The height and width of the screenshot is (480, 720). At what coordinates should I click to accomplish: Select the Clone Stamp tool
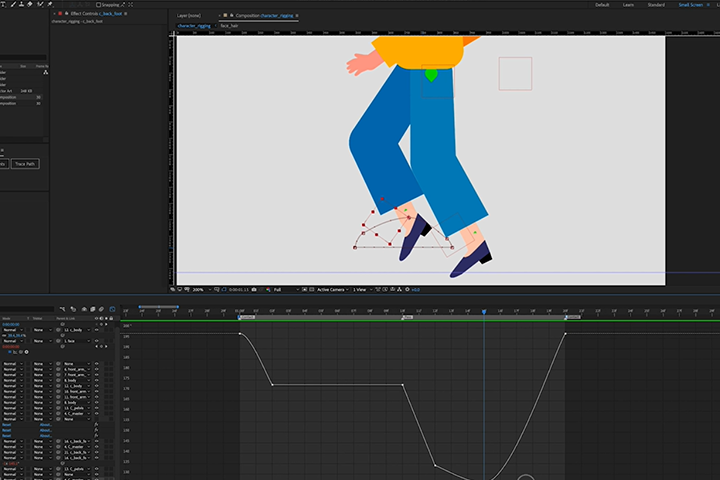click(21, 5)
